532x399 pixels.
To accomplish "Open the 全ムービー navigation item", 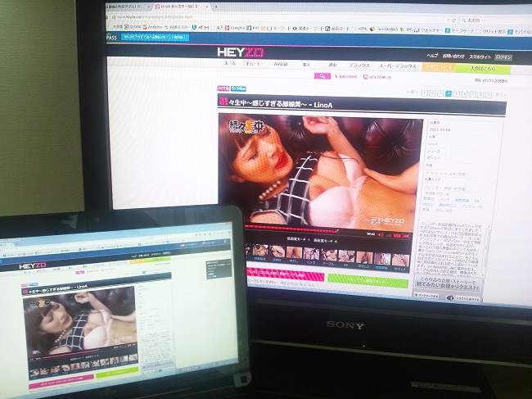I will tap(255, 64).
